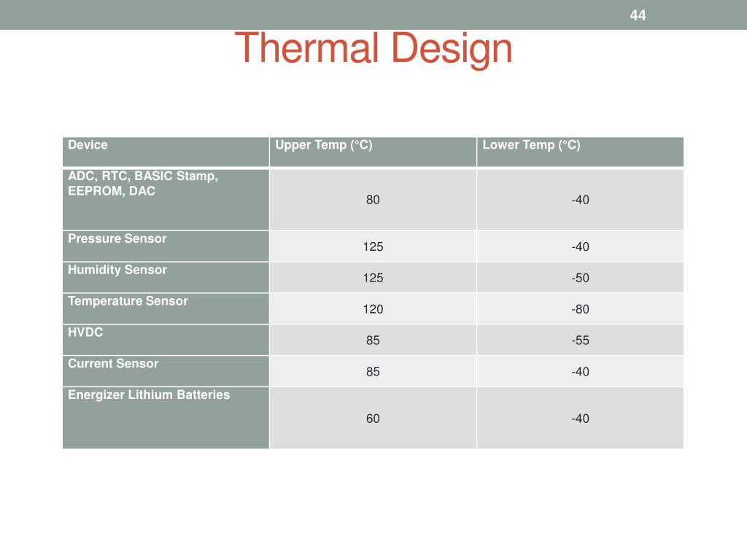
Task: Click batteries lower temp -40
Action: point(580,419)
